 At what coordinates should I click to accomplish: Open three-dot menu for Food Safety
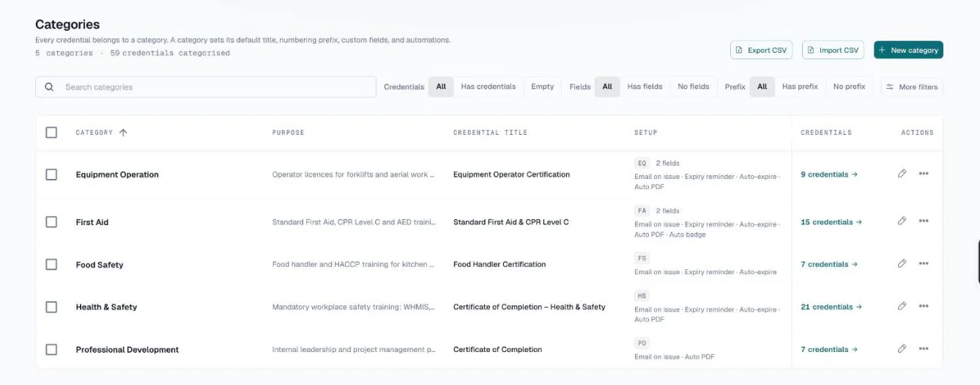924,263
